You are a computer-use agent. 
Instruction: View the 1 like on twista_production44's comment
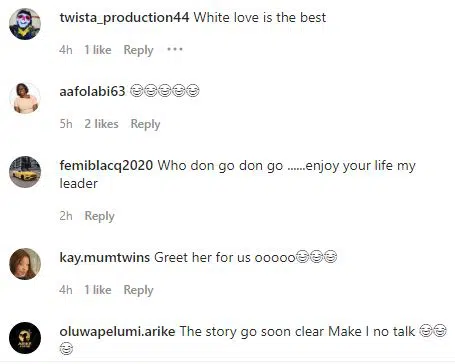(x=98, y=50)
